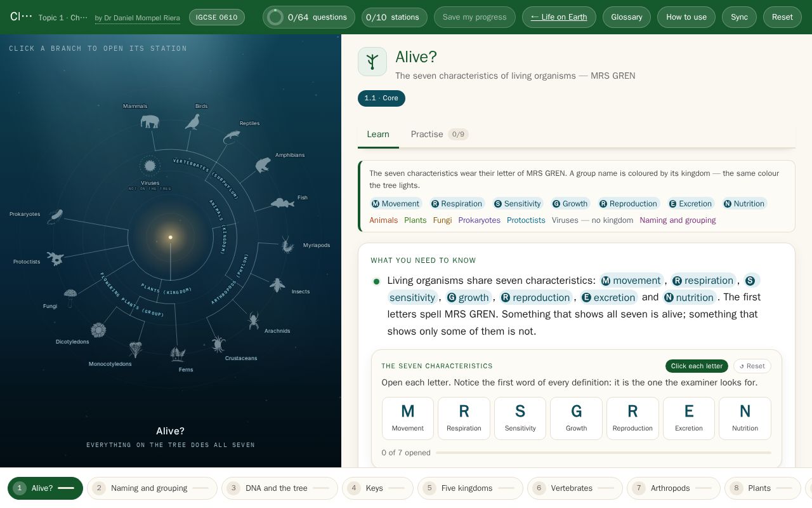Open station 6 Vertebrates
Image resolution: width=812 pixels, height=508 pixels.
(x=575, y=488)
